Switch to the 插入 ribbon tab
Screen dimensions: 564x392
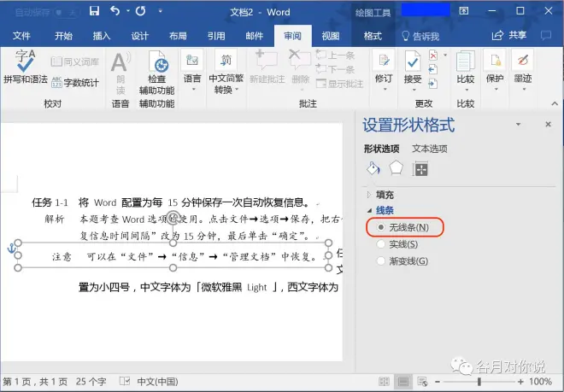tap(102, 36)
